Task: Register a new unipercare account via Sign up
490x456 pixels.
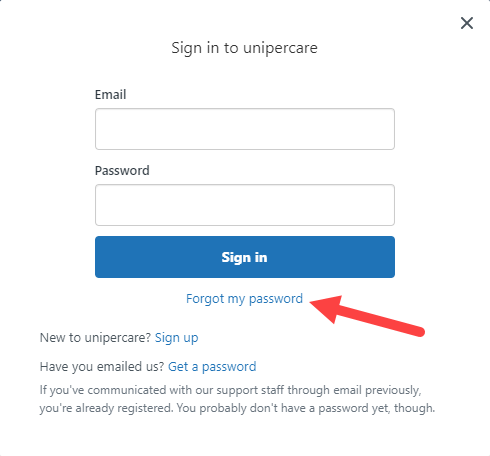Action: click(x=177, y=338)
